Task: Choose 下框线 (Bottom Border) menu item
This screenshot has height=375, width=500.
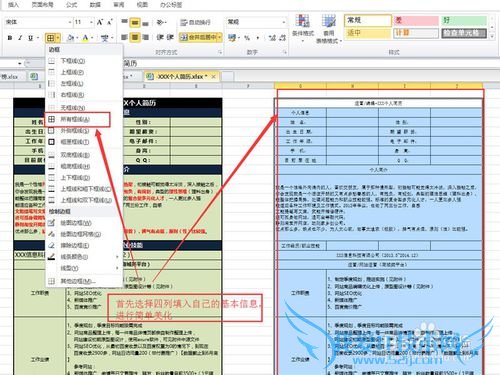Action: click(84, 61)
